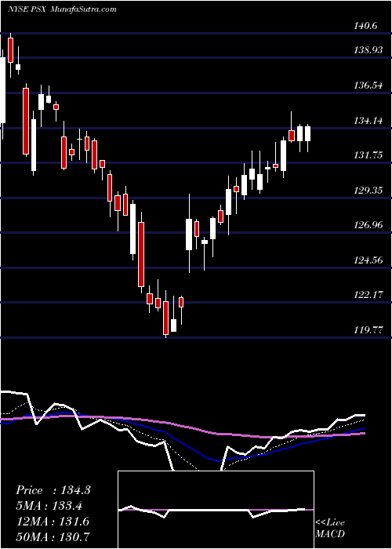The width and height of the screenshot is (392, 549).
Task: Click the 124.56 price level label
Action: tap(368, 260)
